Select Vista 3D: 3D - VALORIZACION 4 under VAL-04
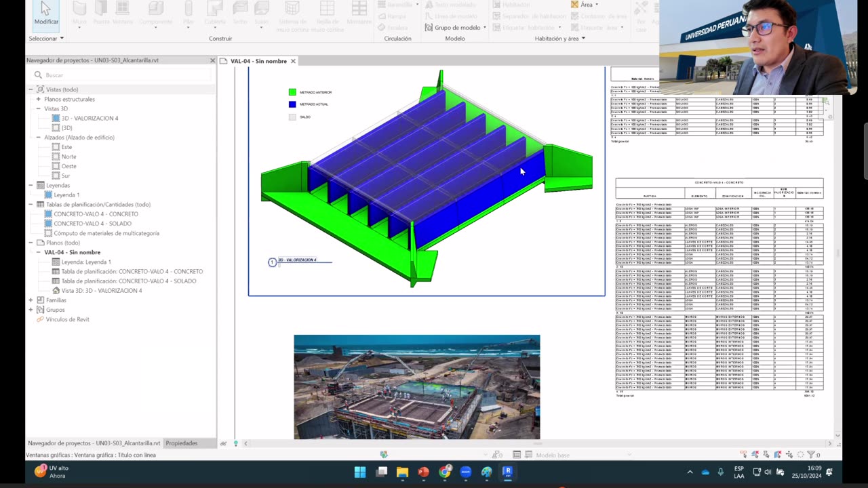Image resolution: width=868 pixels, height=488 pixels. point(102,291)
